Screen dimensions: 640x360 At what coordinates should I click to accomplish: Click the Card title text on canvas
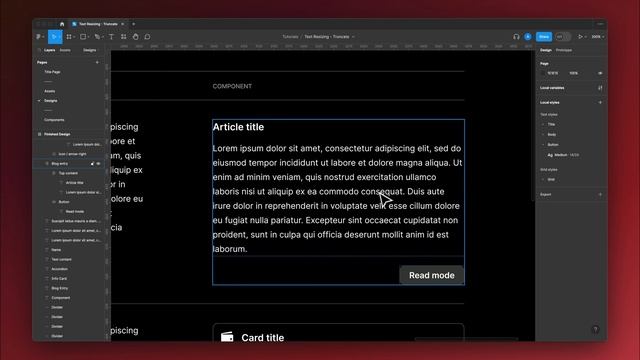point(262,338)
